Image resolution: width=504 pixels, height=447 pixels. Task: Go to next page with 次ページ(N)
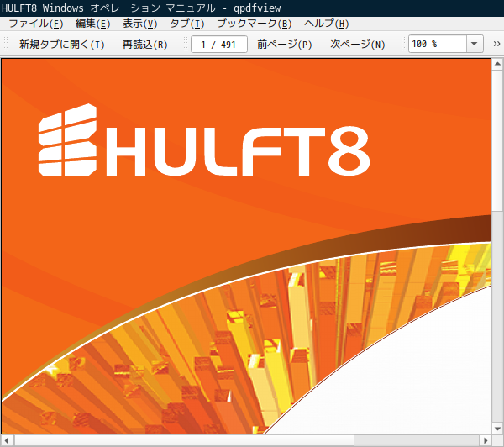[x=358, y=44]
